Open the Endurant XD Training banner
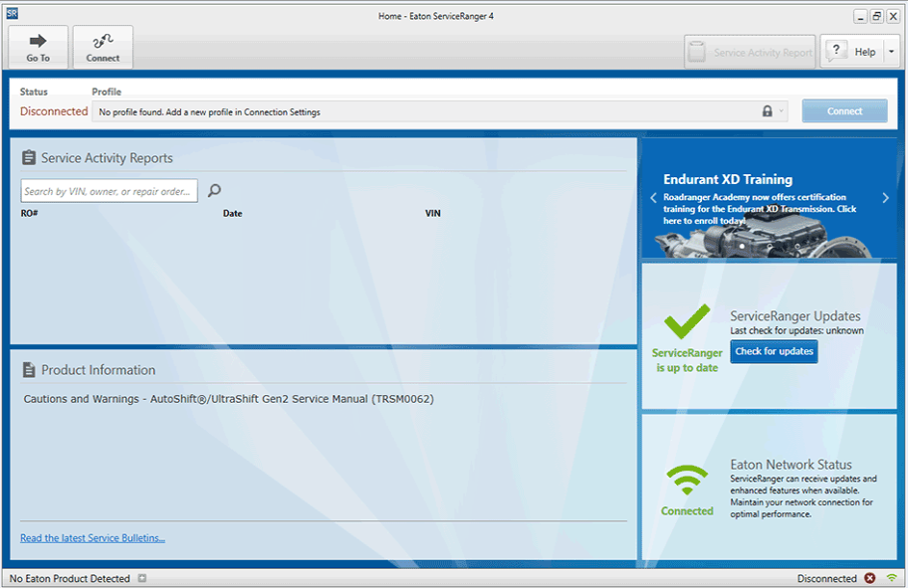This screenshot has width=908, height=588. pyautogui.click(x=769, y=199)
